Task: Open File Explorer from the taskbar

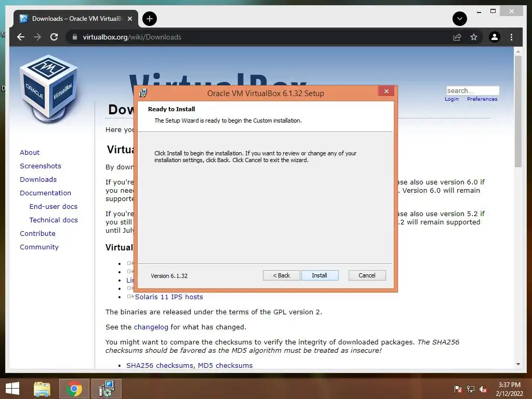Action: [42, 389]
